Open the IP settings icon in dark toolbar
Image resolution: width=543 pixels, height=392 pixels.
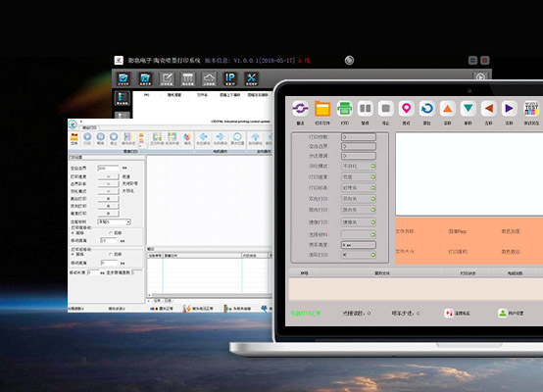tap(230, 79)
